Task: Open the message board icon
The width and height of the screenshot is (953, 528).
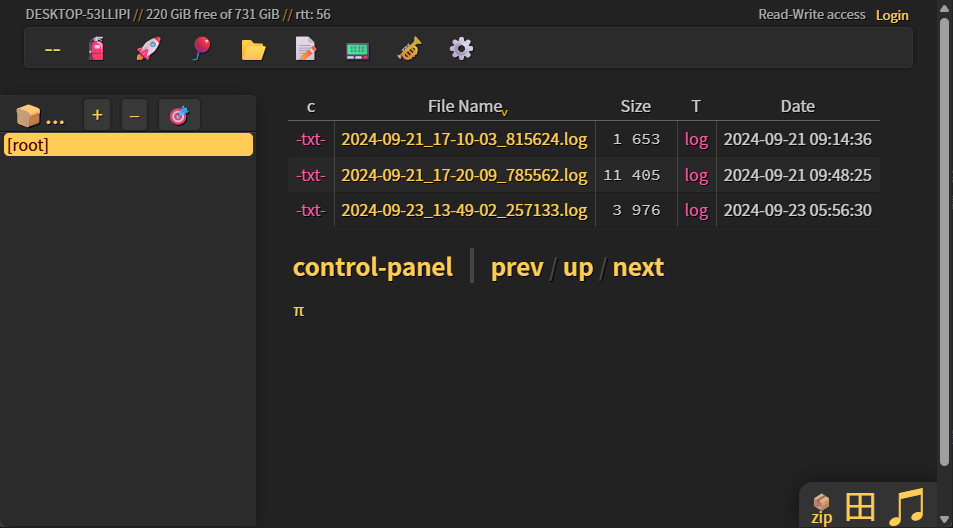Action: [x=357, y=50]
